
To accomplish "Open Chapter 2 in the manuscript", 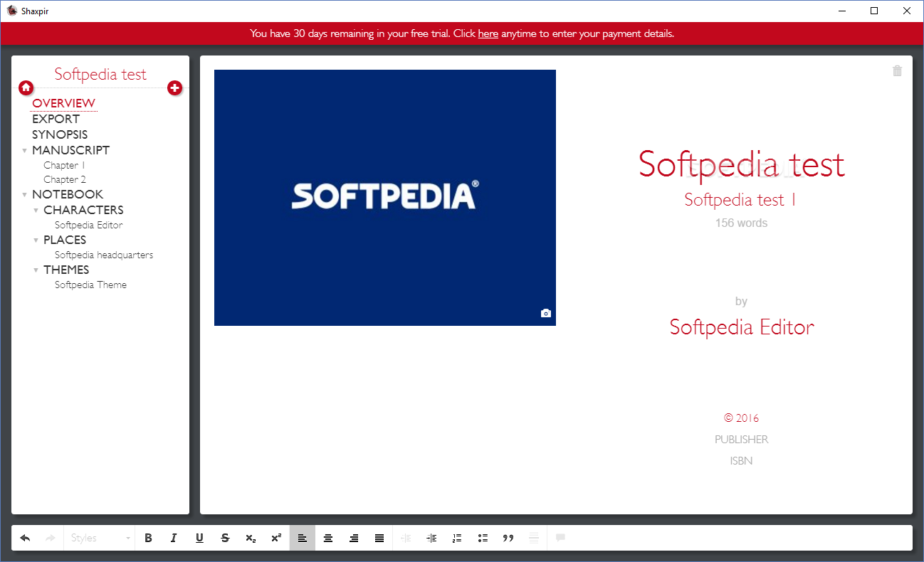I will tap(65, 179).
